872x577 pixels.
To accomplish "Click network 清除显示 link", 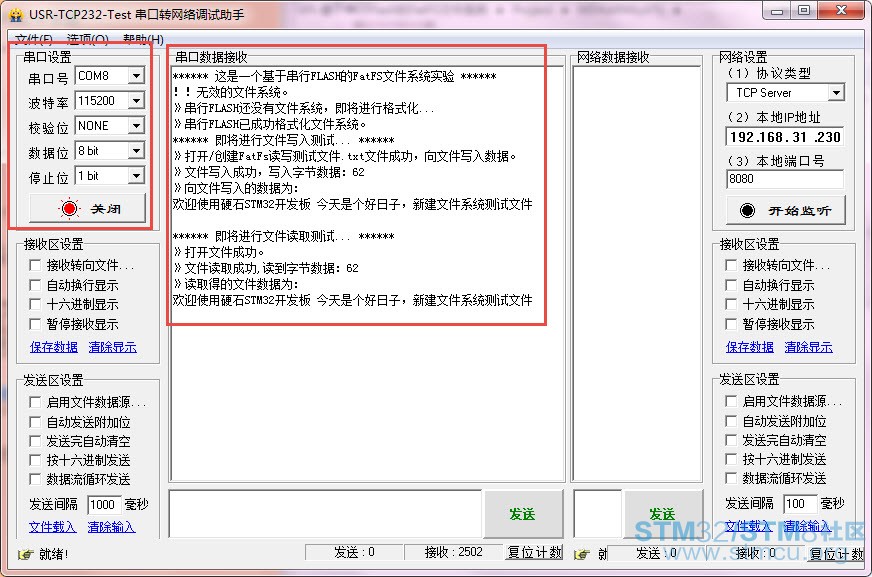I will click(x=809, y=347).
